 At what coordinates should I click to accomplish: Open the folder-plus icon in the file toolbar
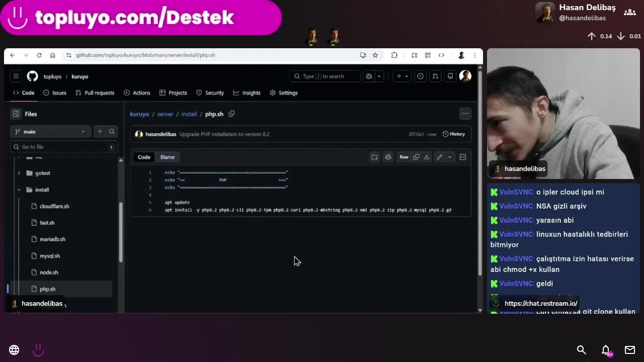(375, 157)
